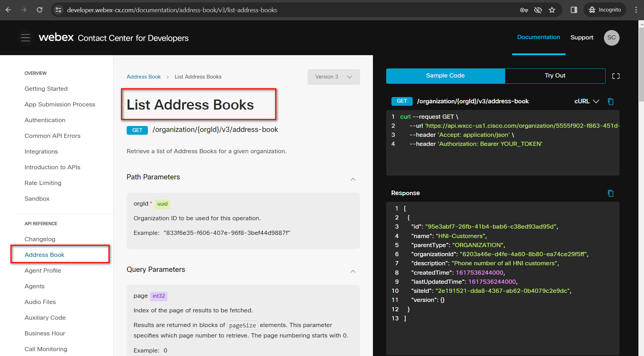
Task: Click the Authorization Bearer header line
Action: point(476,144)
